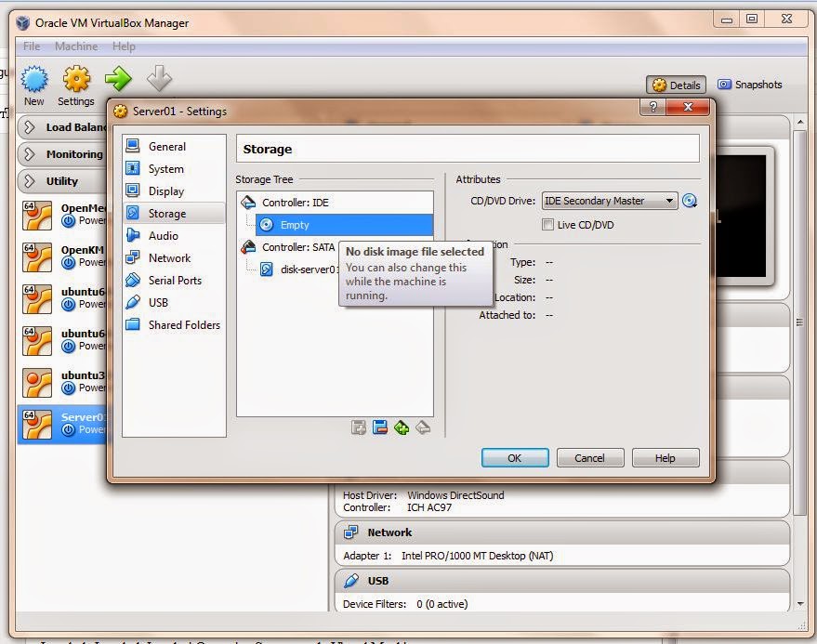
Task: Open the Settings gear toolbar icon
Action: 76,85
